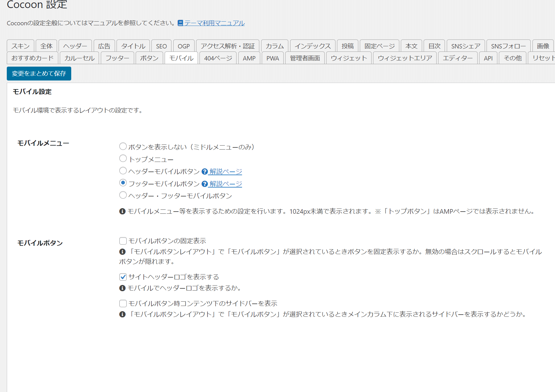555x392 pixels.
Task: Open the インデックス tab
Action: coord(313,46)
